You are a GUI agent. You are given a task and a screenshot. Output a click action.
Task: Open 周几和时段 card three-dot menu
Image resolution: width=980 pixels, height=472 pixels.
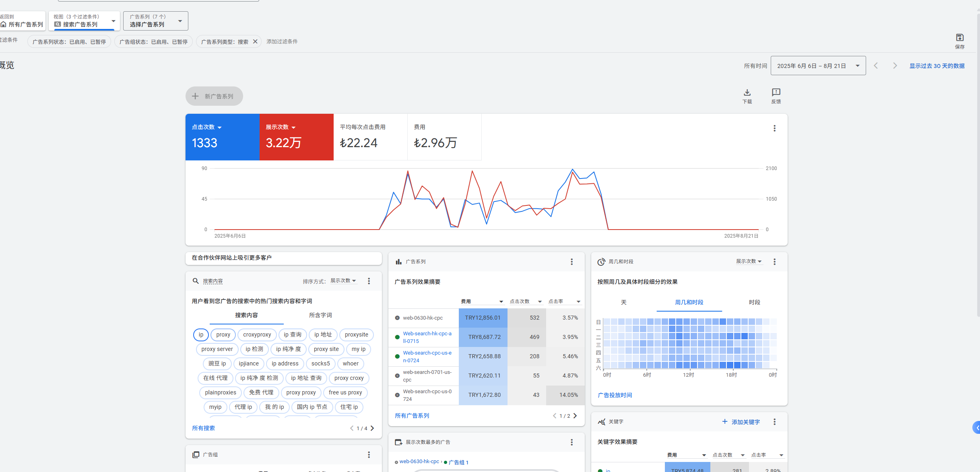coord(774,262)
